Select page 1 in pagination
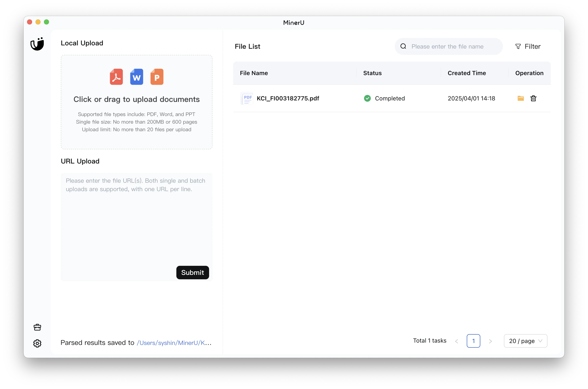Image resolution: width=588 pixels, height=389 pixels. coord(473,341)
